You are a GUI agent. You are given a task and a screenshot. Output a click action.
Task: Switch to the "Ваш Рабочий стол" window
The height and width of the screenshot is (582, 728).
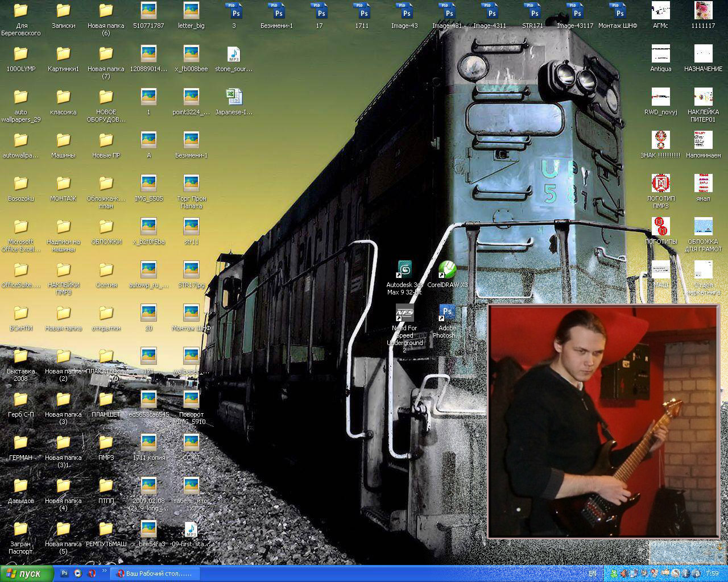155,573
